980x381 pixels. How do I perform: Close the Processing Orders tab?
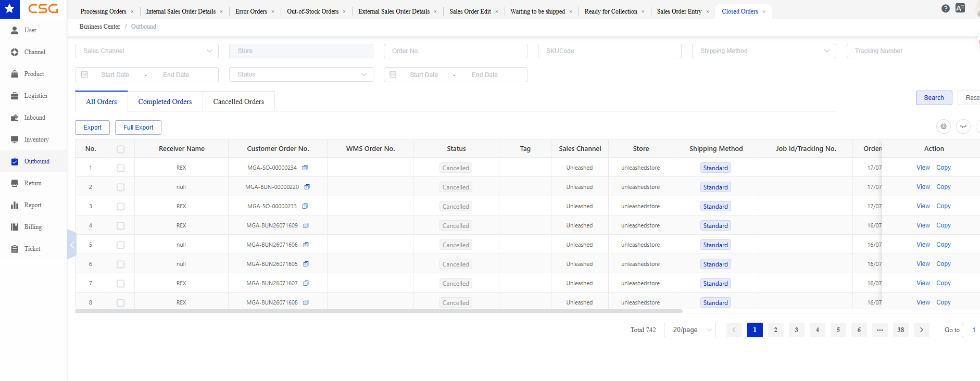(x=132, y=11)
